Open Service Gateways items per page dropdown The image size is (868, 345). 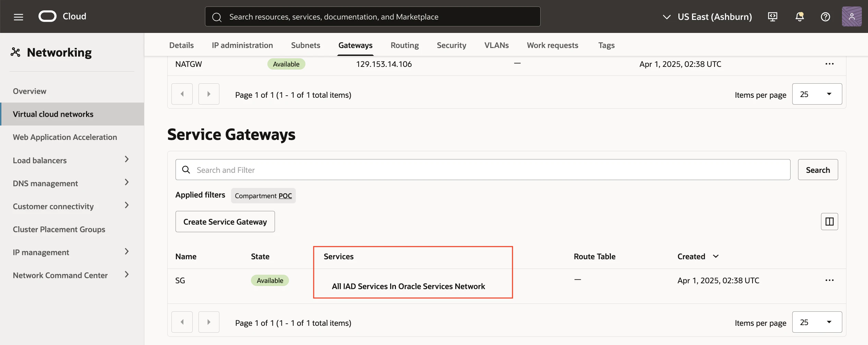point(817,322)
